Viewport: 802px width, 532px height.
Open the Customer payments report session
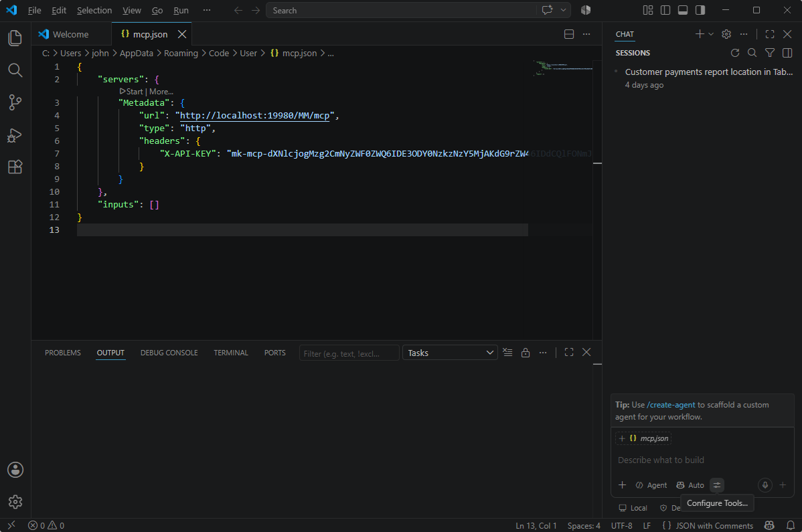pos(704,78)
